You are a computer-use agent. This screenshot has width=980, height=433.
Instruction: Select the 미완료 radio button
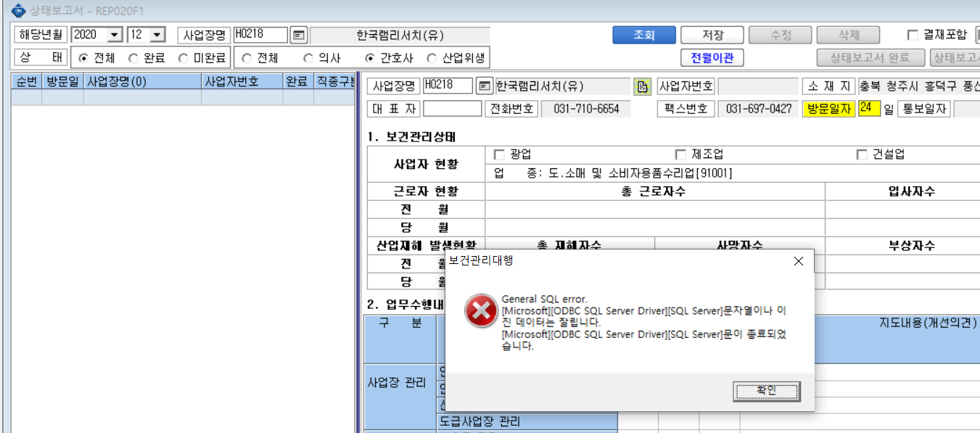tap(184, 58)
